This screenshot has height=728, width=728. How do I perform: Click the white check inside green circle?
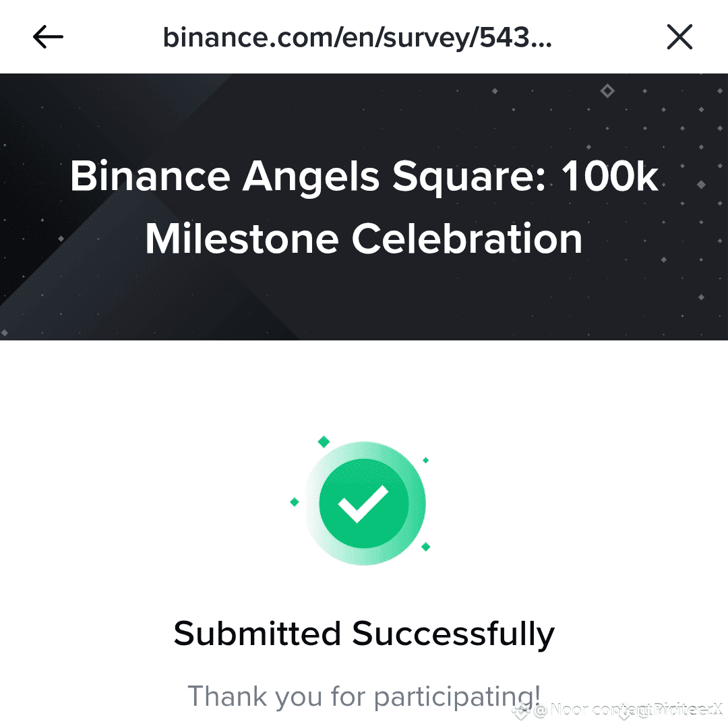click(363, 504)
